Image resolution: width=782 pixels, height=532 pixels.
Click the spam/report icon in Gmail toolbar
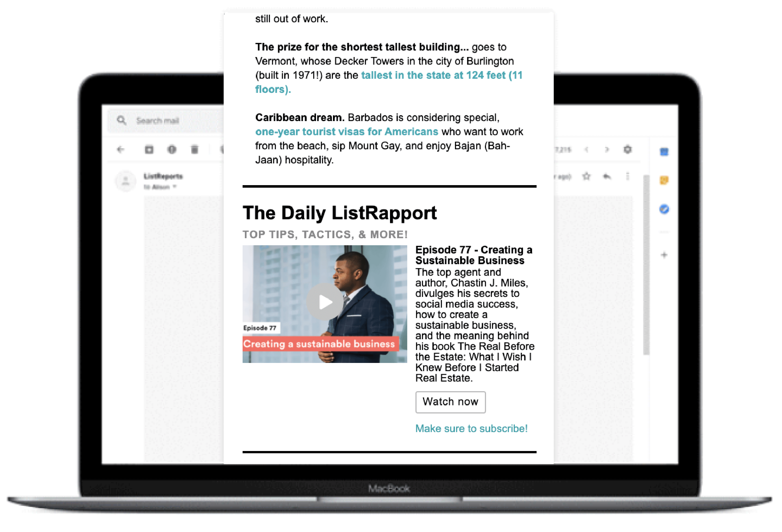tap(172, 149)
